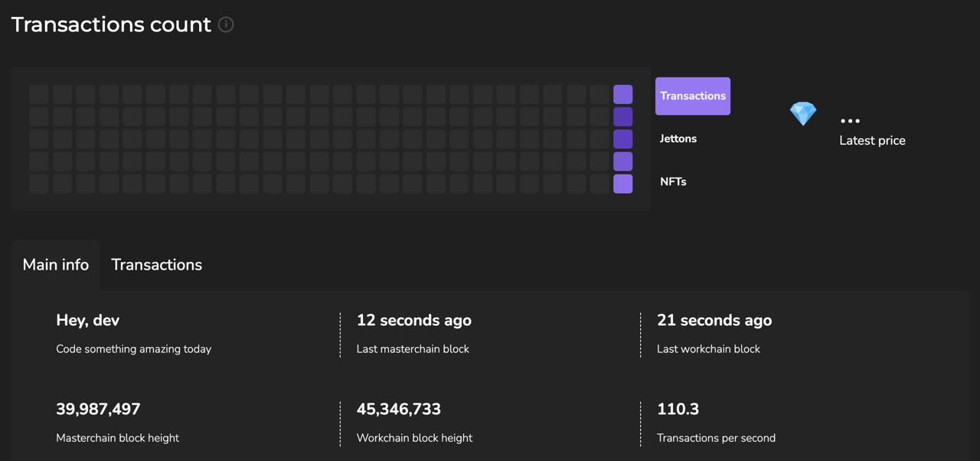
Task: Click the 'Last workchain block' label
Action: pyautogui.click(x=708, y=348)
